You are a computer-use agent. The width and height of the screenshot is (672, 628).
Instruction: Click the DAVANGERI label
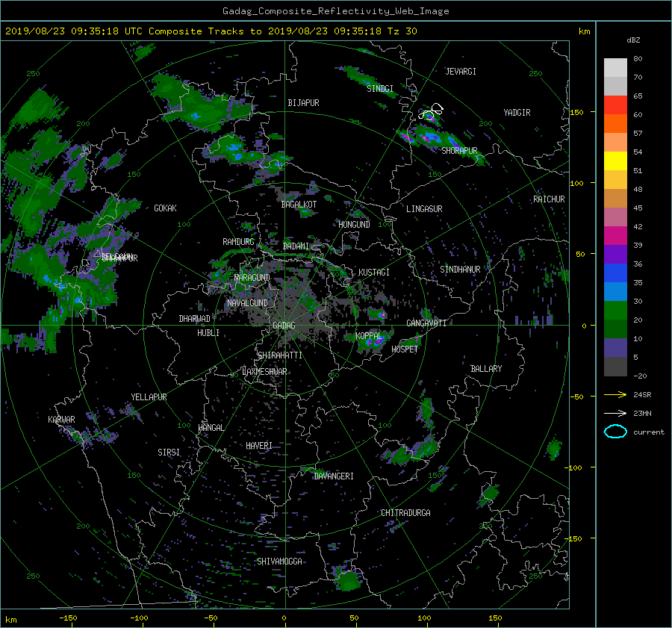coord(334,476)
